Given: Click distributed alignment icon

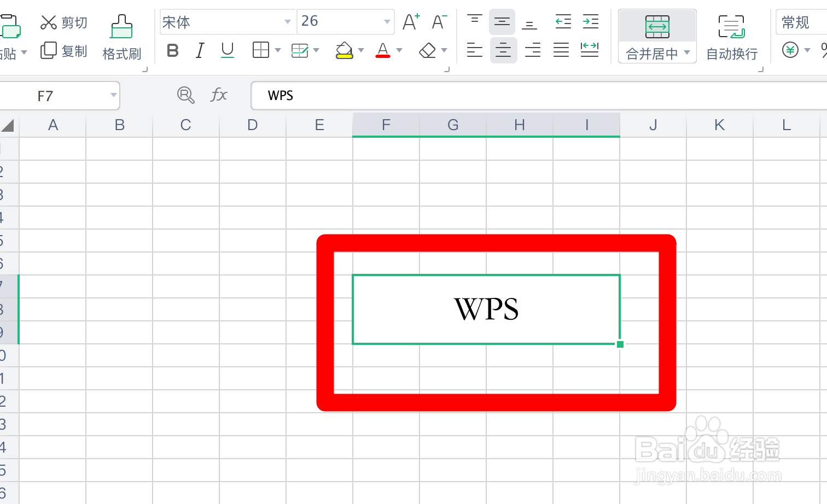Looking at the screenshot, I should pos(590,50).
